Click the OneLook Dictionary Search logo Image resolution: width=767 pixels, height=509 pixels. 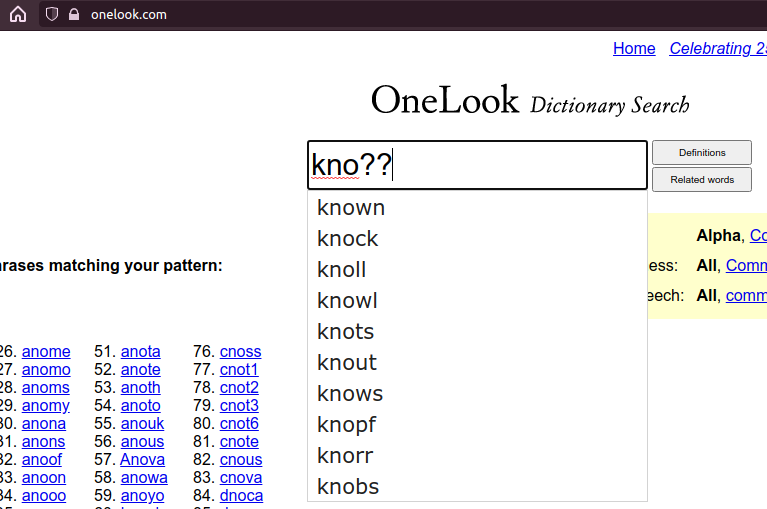[530, 100]
